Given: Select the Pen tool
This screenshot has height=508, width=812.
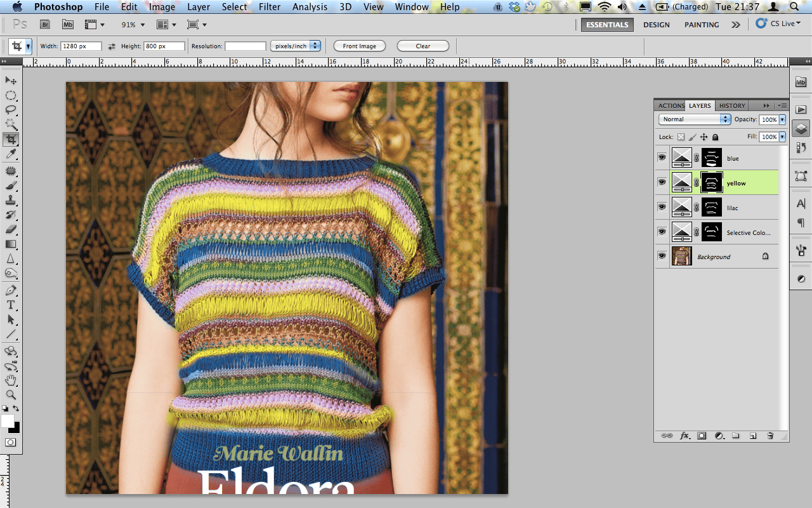Looking at the screenshot, I should tap(11, 291).
